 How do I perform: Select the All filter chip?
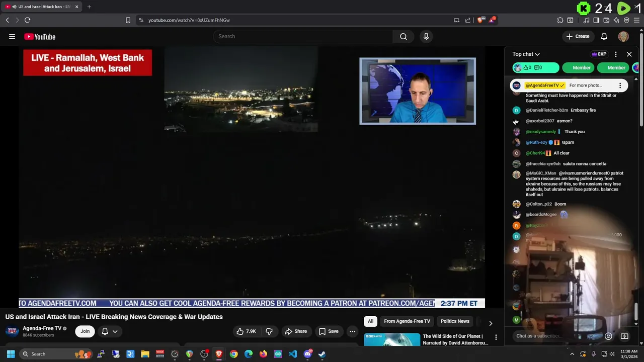[371, 321]
